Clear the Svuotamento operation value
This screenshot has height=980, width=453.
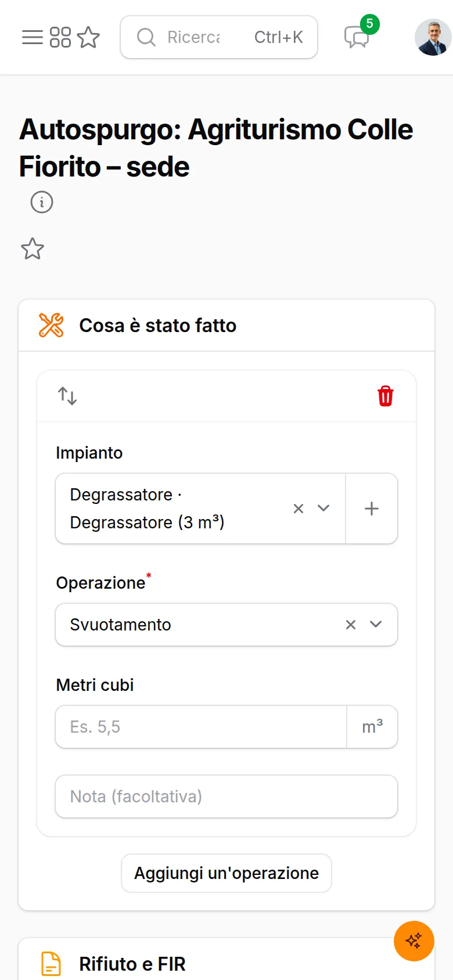click(x=351, y=625)
